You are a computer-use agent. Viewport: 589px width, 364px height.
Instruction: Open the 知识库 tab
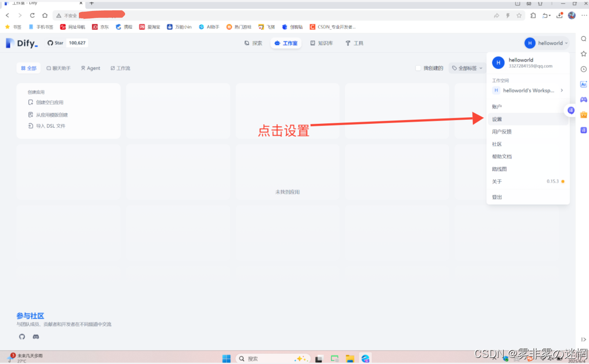tap(322, 43)
